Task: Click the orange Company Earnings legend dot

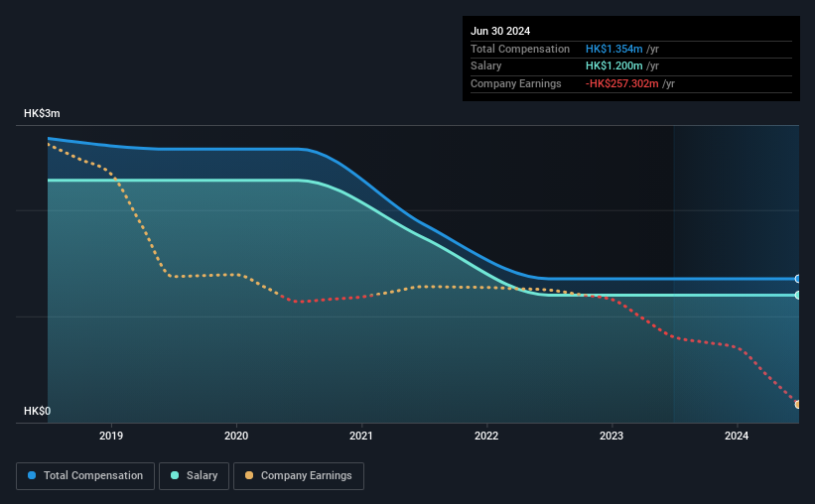Action: pyautogui.click(x=249, y=475)
